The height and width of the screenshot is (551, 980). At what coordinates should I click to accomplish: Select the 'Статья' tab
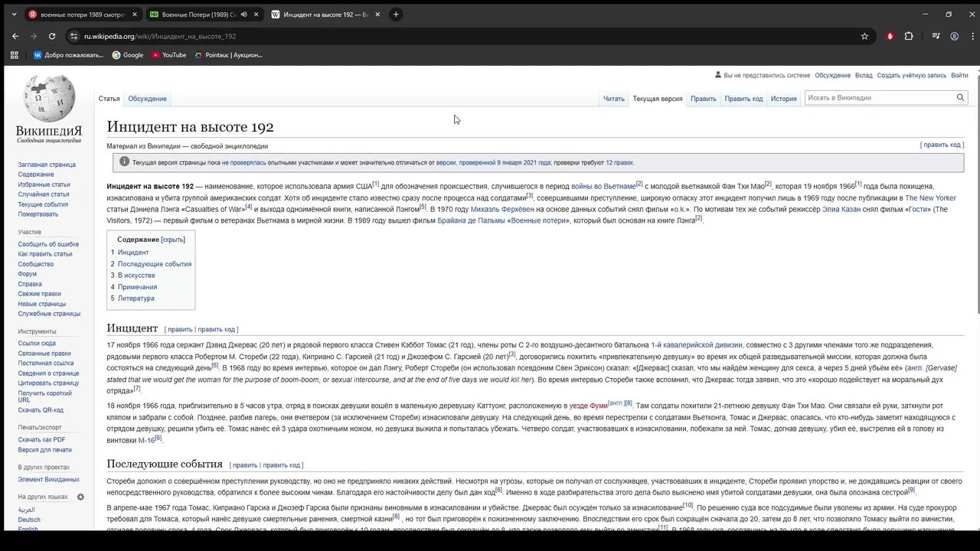click(x=109, y=99)
